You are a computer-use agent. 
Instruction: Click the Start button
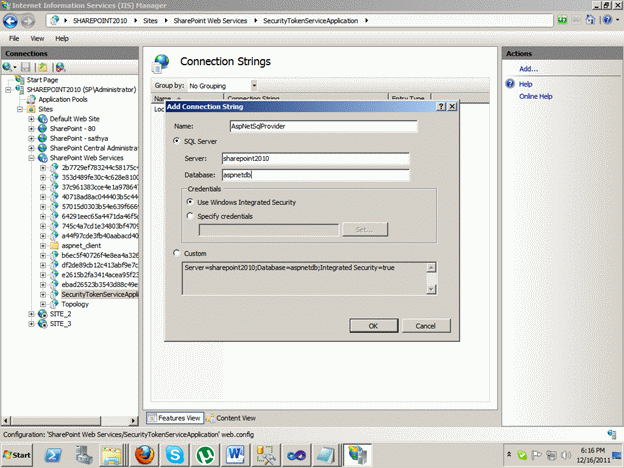pyautogui.click(x=17, y=455)
